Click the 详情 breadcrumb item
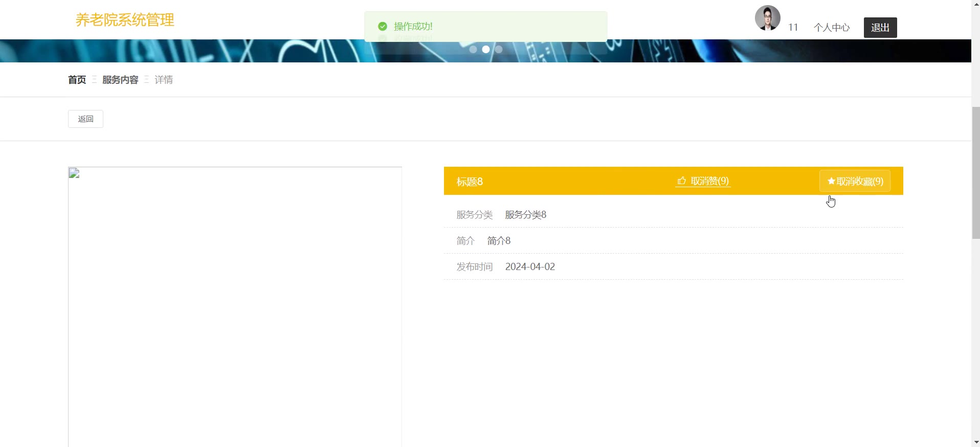This screenshot has height=447, width=980. tap(164, 80)
